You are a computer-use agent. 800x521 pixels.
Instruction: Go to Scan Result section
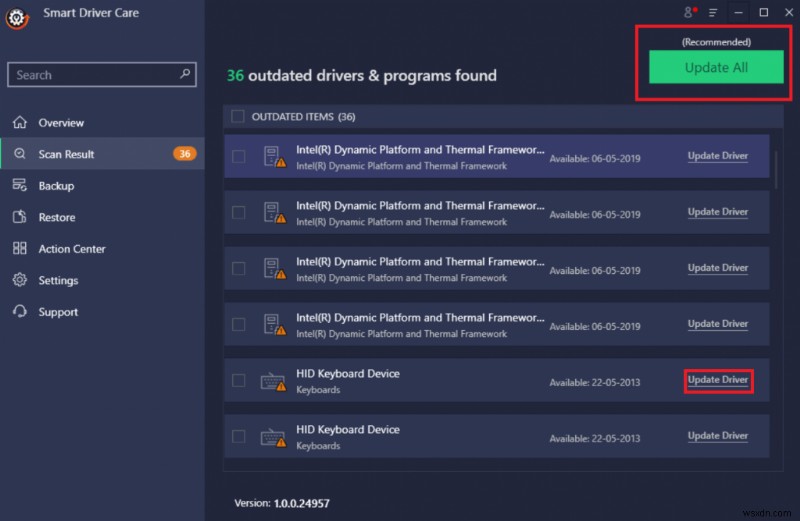102,154
